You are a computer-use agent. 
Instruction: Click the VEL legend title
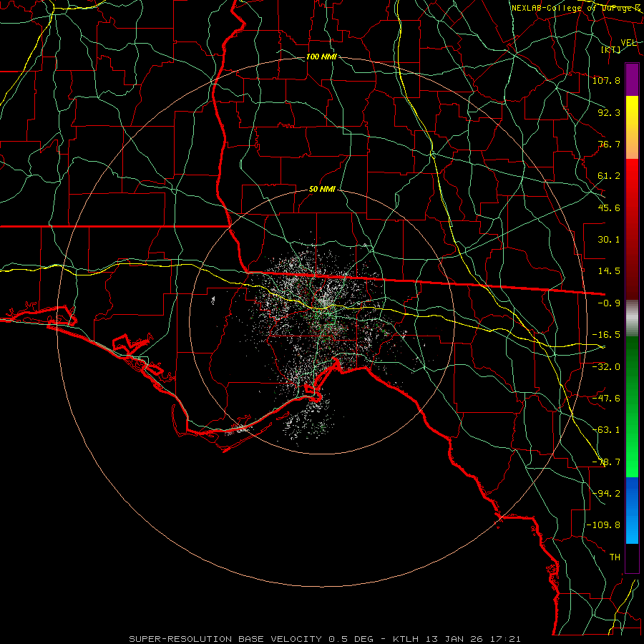[x=628, y=42]
